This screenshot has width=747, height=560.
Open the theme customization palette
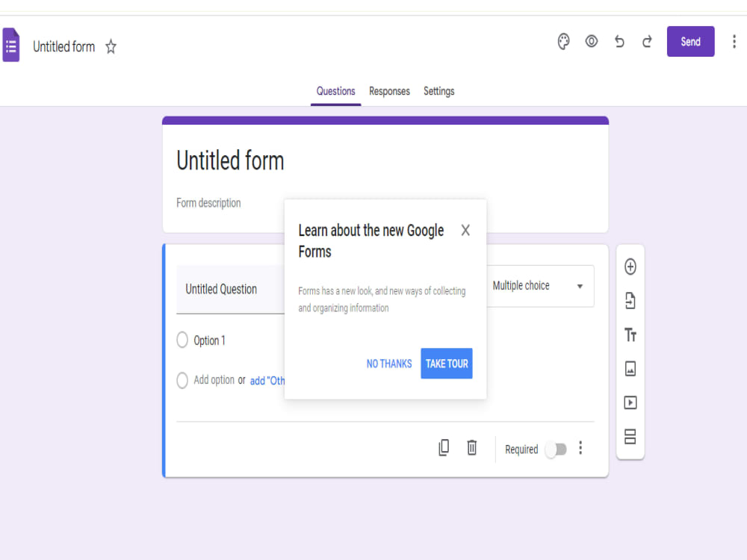pos(563,41)
